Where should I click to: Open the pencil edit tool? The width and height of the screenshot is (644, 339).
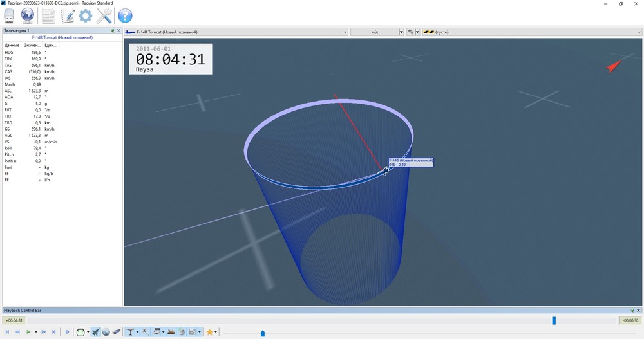coord(67,16)
